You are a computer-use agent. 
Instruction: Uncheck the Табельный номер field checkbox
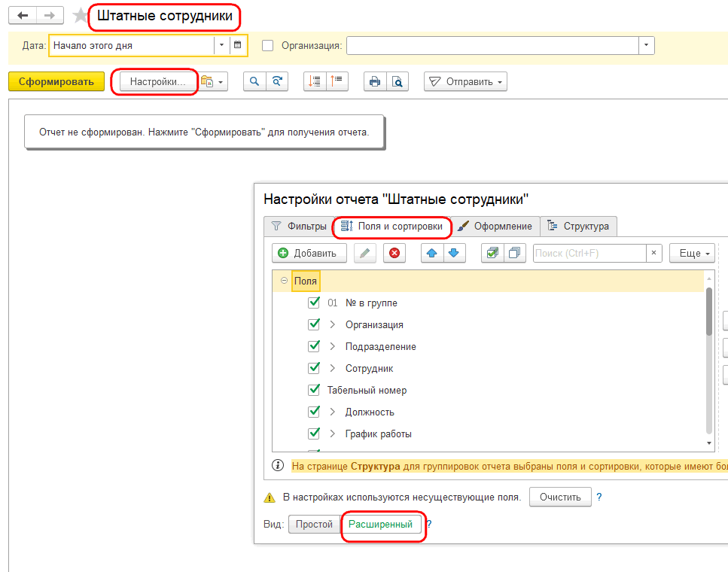tap(314, 390)
